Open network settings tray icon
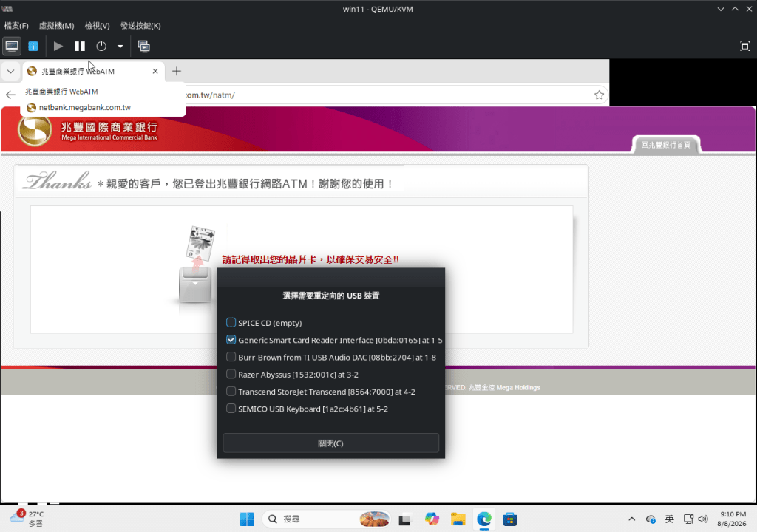This screenshot has height=532, width=757. (x=688, y=519)
